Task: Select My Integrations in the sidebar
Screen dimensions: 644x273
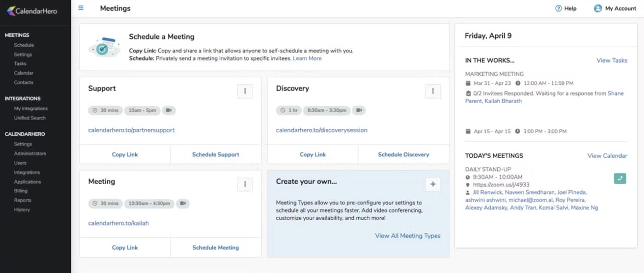Action: click(x=31, y=109)
